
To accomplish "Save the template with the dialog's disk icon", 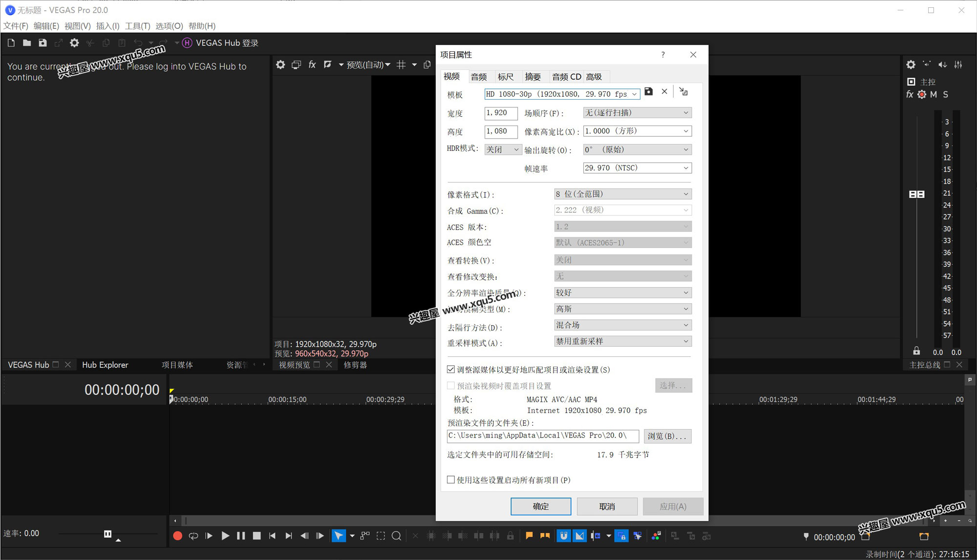I will (x=649, y=91).
